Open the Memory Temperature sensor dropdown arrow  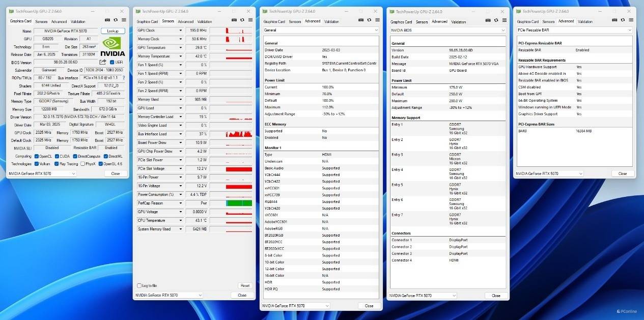[x=180, y=56]
